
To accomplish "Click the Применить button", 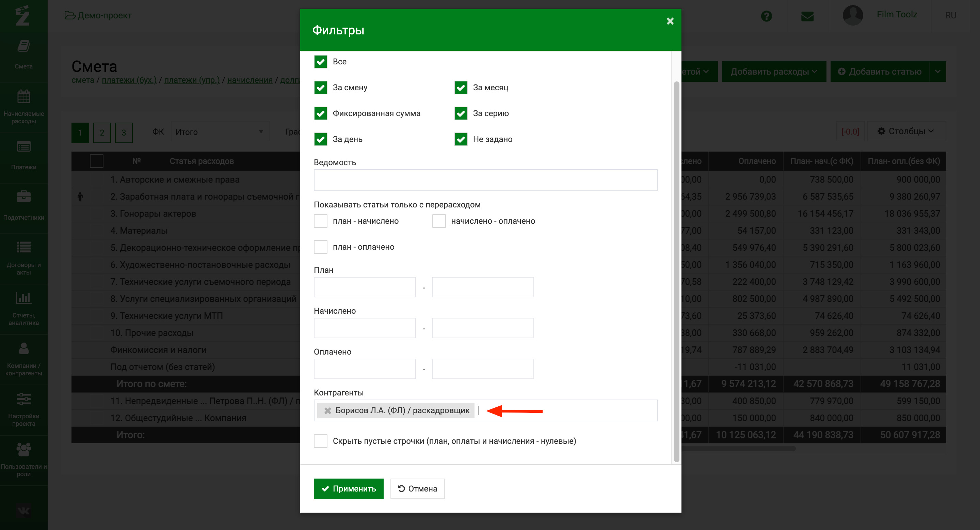I will 349,488.
